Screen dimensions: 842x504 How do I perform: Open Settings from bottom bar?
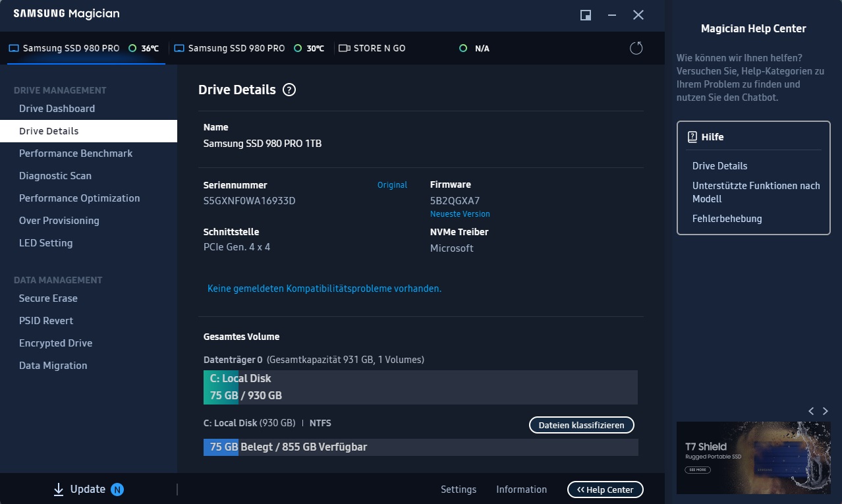459,490
